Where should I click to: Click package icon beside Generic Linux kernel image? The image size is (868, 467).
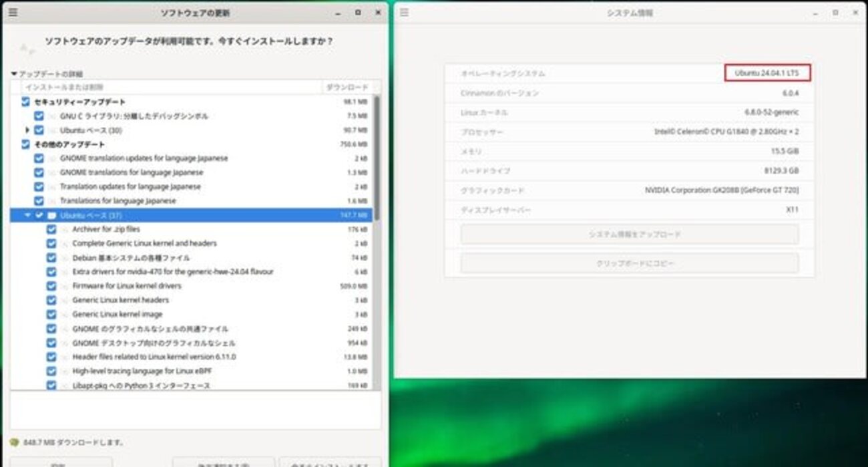click(x=65, y=314)
